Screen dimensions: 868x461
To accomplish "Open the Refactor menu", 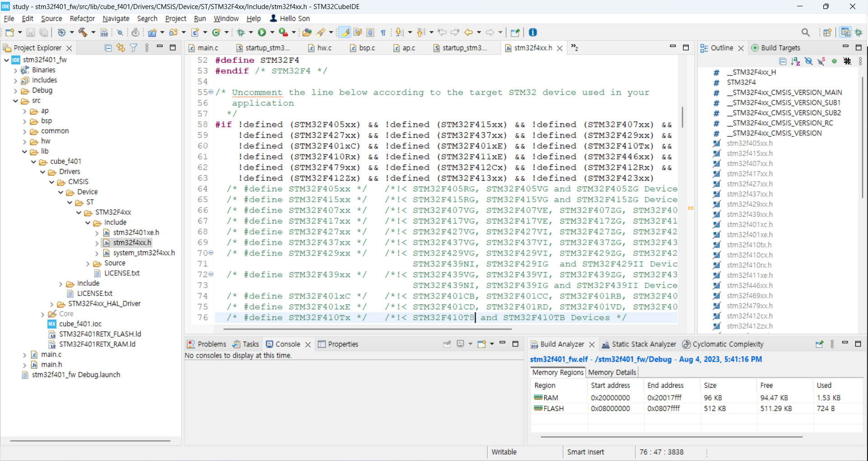I will pyautogui.click(x=82, y=19).
